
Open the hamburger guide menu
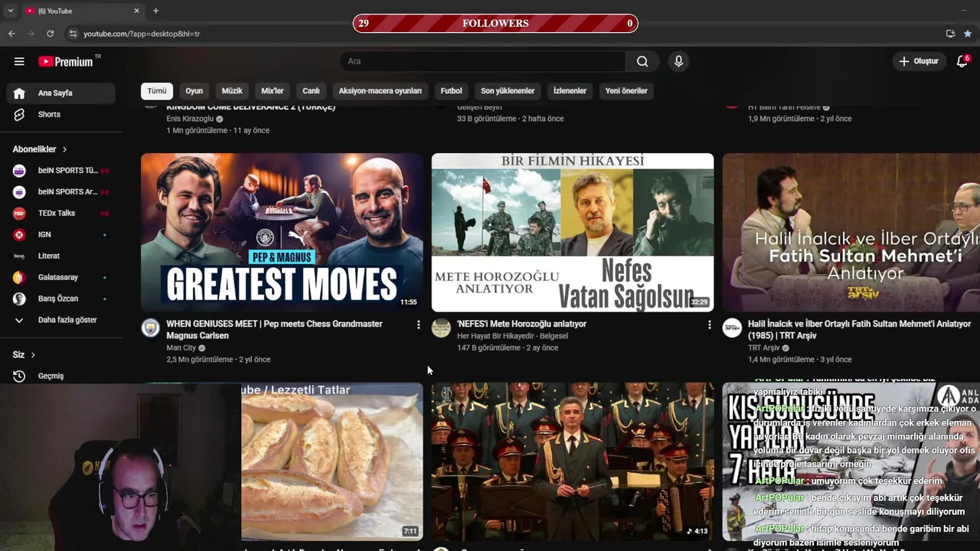coord(19,61)
